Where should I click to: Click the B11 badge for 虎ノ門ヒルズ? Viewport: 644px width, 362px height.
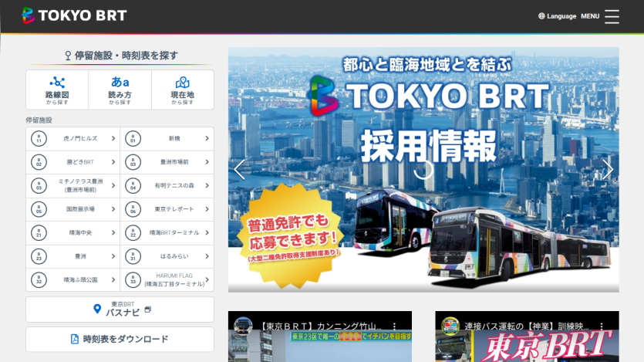coord(39,138)
